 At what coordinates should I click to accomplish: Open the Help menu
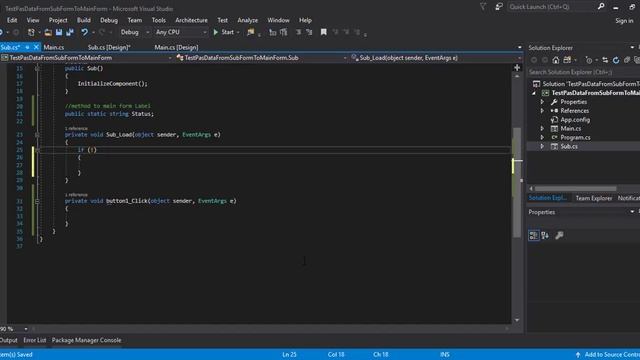pos(305,20)
